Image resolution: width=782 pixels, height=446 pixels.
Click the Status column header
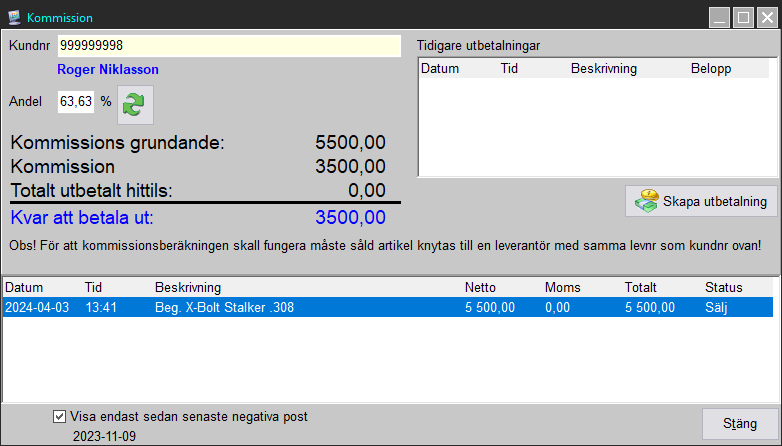click(724, 288)
